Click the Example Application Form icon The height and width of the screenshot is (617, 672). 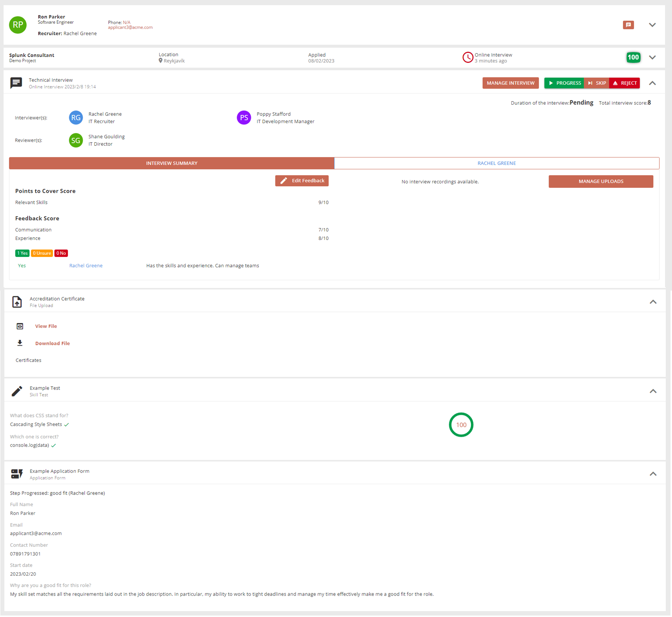pos(17,474)
